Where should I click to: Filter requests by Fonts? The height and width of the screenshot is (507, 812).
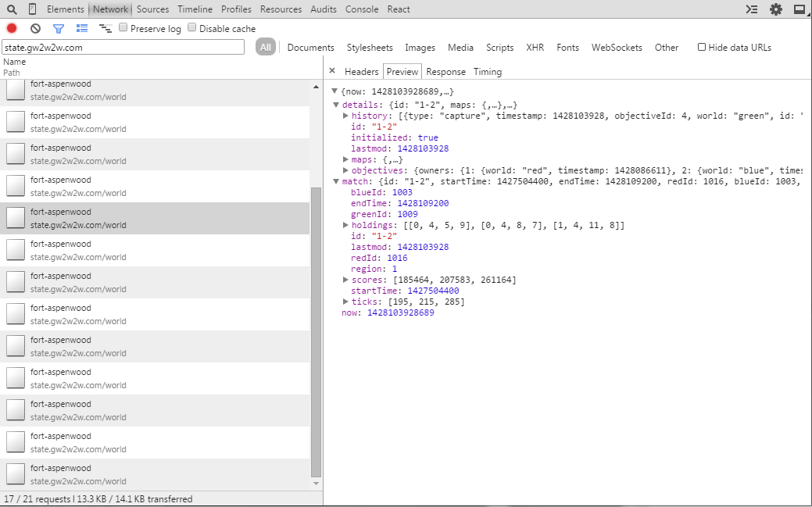567,47
